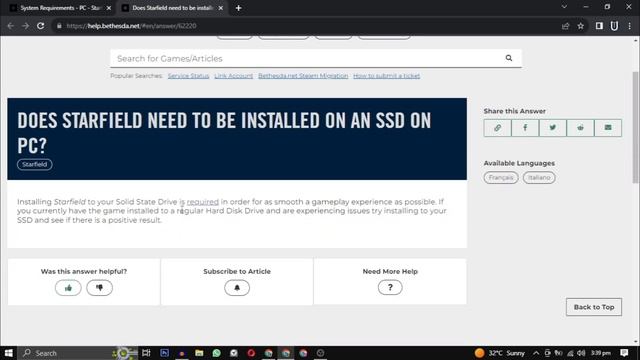Share this answer by email

(608, 128)
